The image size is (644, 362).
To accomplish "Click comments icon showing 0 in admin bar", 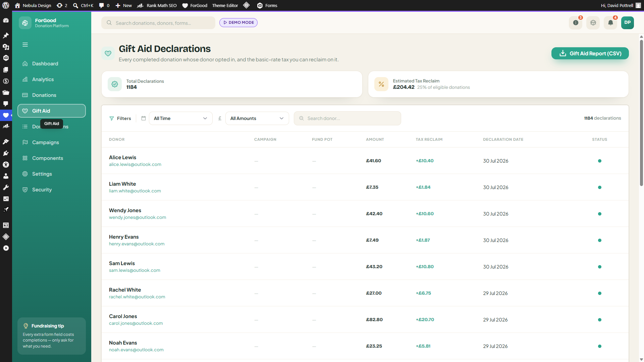I will [x=104, y=5].
